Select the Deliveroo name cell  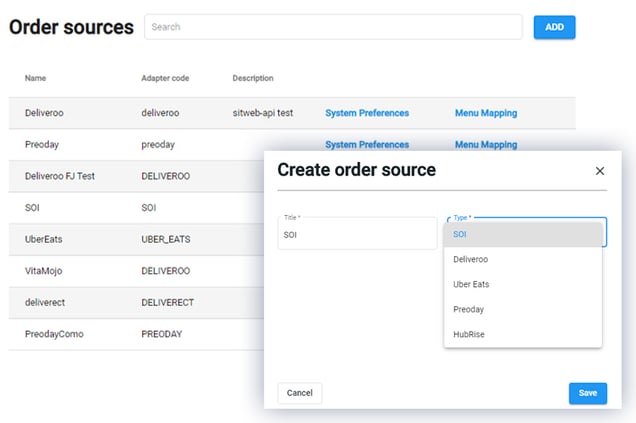click(44, 113)
